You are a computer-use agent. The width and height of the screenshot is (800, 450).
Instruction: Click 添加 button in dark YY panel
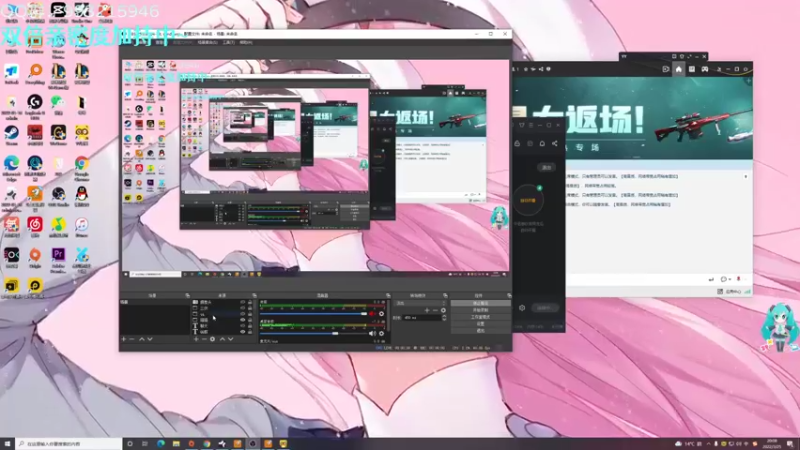point(546,167)
